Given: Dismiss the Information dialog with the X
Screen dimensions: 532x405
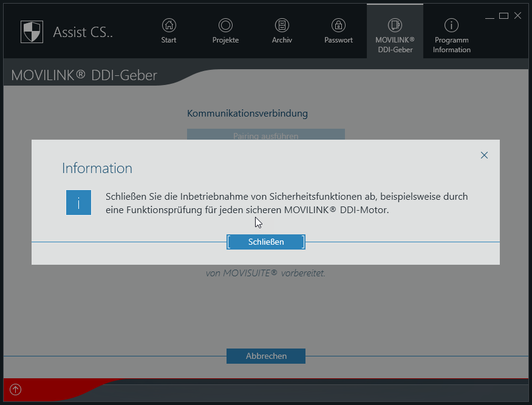Looking at the screenshot, I should 484,155.
